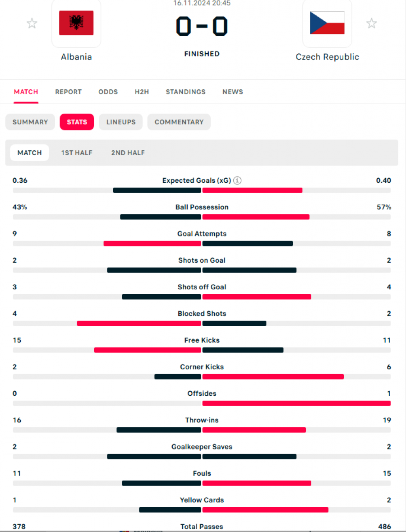Open the H2H tab
Viewport: 406px width, 532px height.
142,92
